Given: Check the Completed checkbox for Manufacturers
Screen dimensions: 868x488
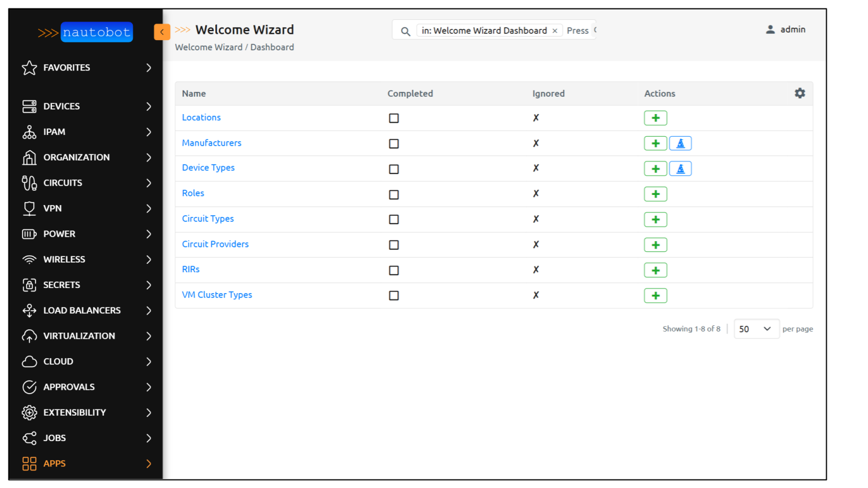Looking at the screenshot, I should (394, 143).
